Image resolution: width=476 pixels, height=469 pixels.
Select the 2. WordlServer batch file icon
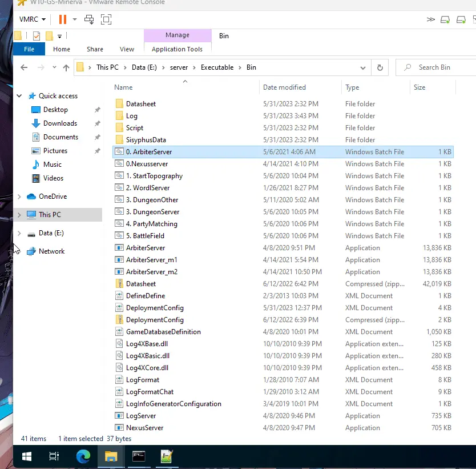119,188
